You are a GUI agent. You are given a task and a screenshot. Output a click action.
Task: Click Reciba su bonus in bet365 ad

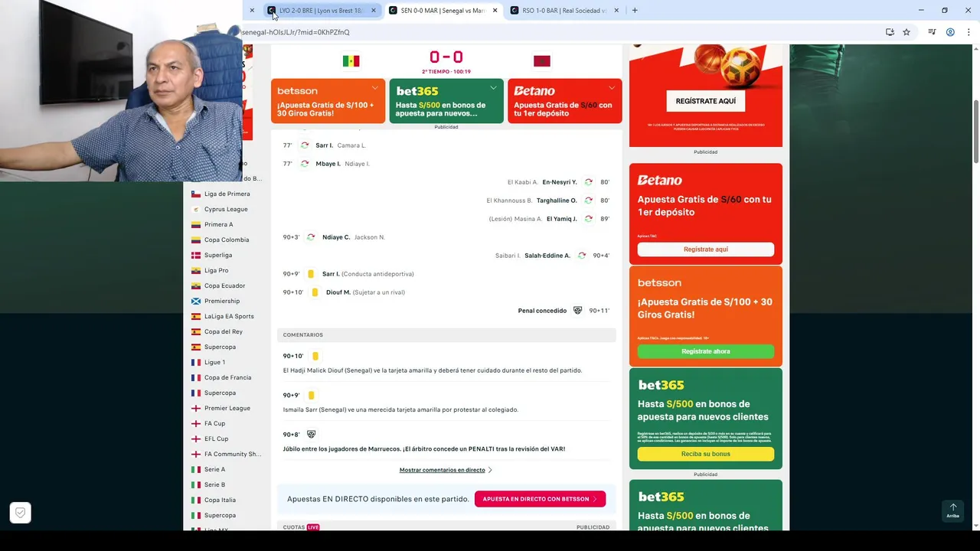tap(706, 454)
